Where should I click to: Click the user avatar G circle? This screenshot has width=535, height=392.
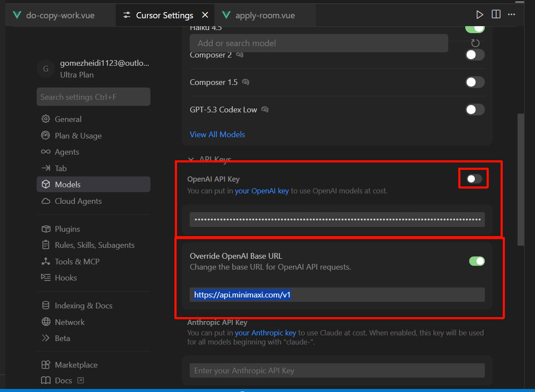click(x=45, y=68)
